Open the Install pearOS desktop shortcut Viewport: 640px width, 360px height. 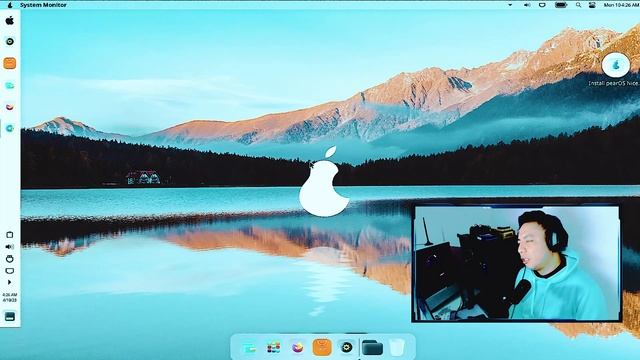pyautogui.click(x=616, y=69)
